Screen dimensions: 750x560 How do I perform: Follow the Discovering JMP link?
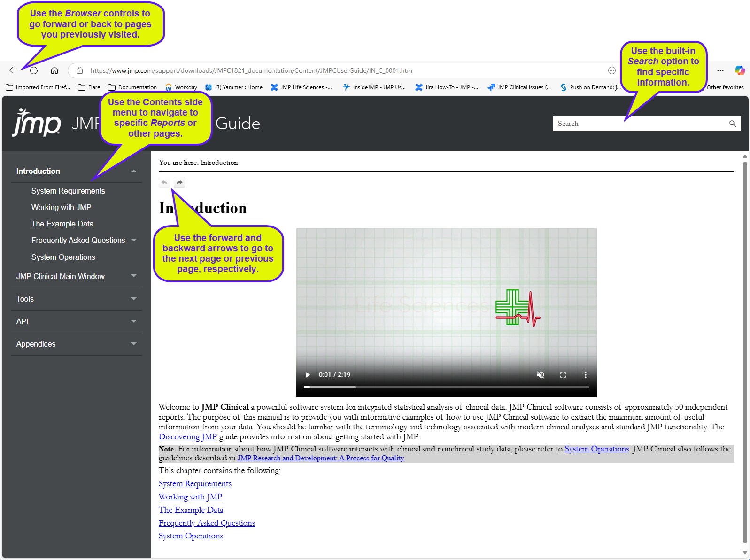188,437
